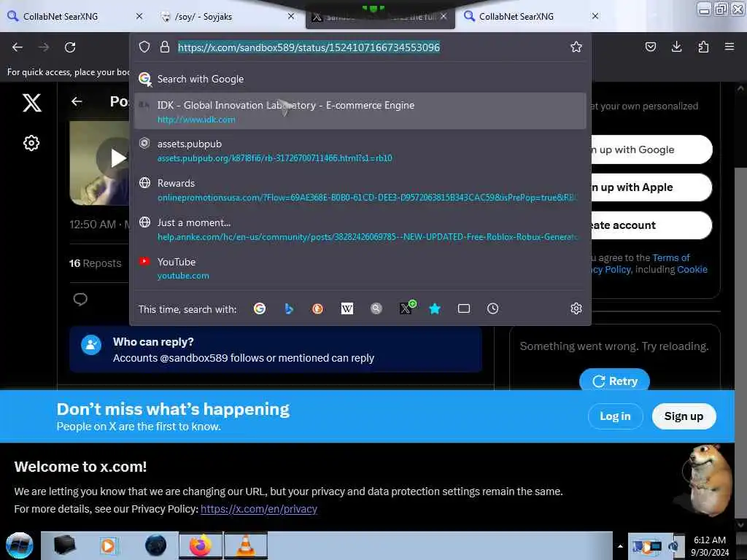Search bookmarks with the star icon

point(435,308)
